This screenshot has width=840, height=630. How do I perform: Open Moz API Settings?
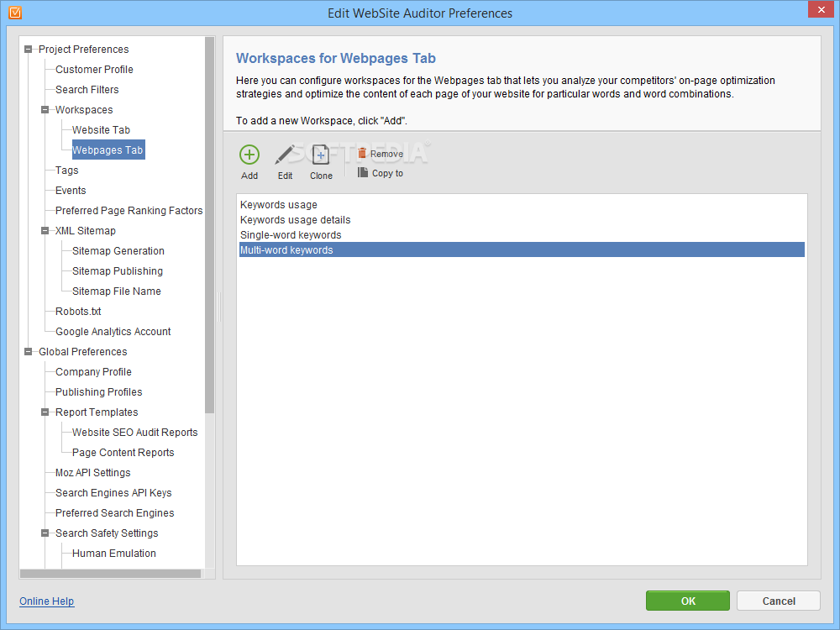tap(92, 473)
